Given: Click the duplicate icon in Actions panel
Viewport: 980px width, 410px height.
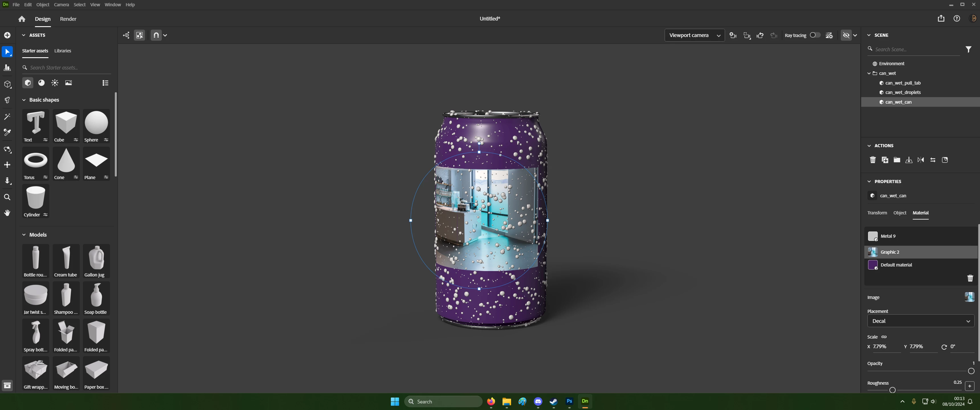Looking at the screenshot, I should pyautogui.click(x=885, y=160).
